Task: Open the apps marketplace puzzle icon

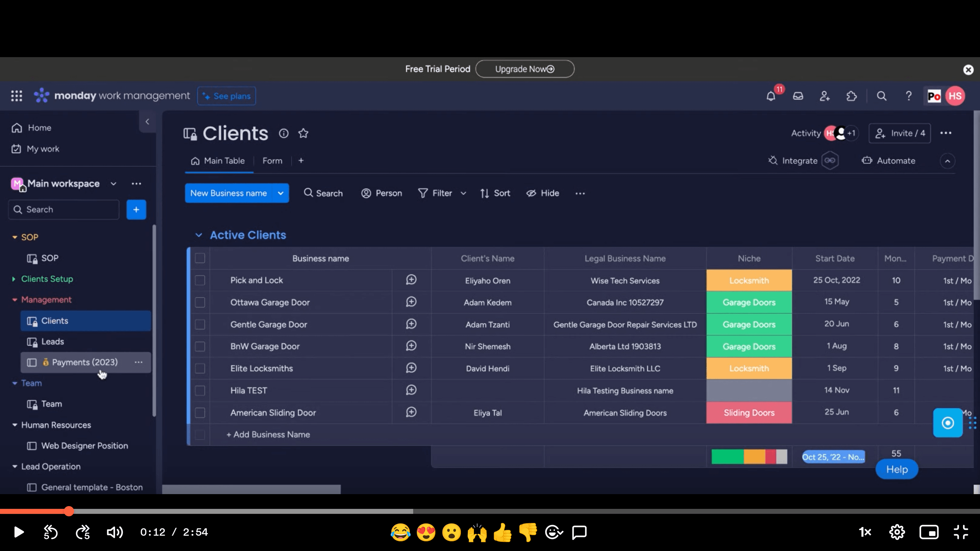Action: coord(851,96)
